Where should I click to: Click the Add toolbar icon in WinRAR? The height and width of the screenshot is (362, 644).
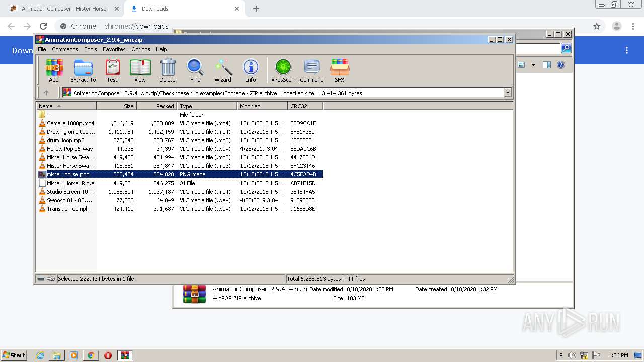(54, 70)
